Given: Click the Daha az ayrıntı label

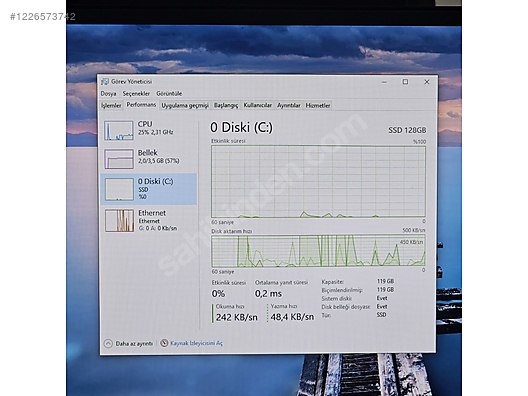Looking at the screenshot, I should [x=134, y=343].
